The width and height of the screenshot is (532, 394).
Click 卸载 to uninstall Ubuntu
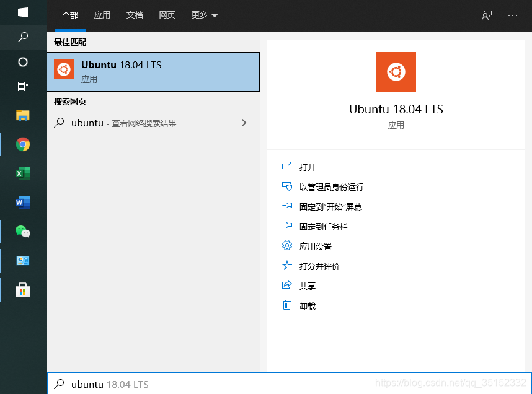click(308, 306)
